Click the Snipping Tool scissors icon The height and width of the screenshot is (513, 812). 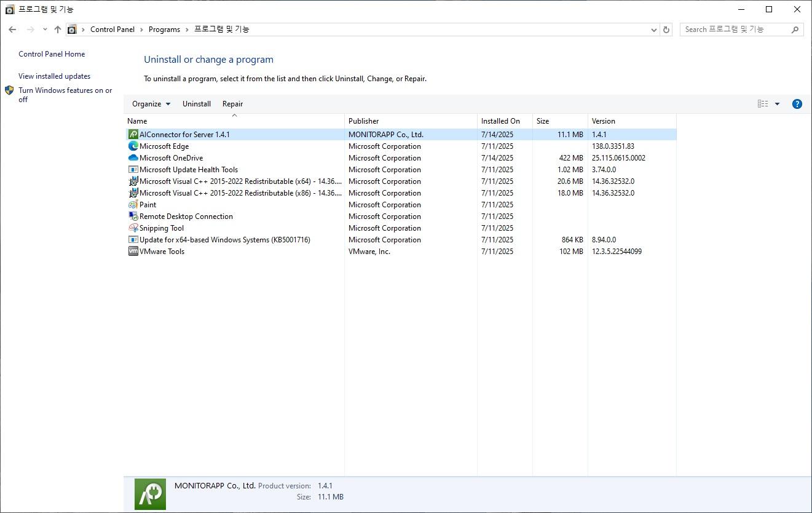[133, 228]
